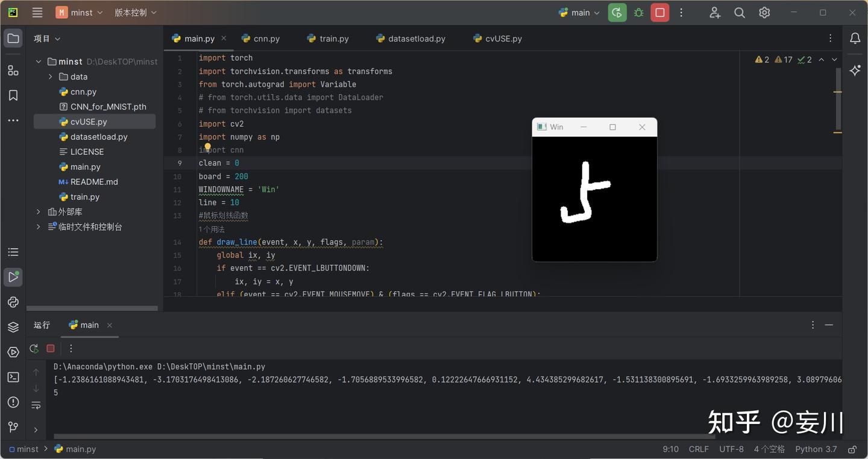Toggle the read-only lock icon in status bar
868x459 pixels.
[852, 449]
